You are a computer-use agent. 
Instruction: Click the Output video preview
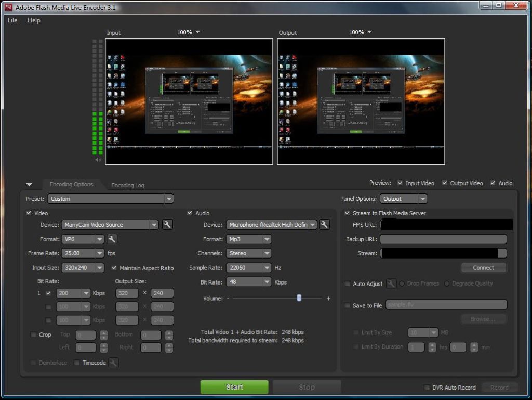point(361,101)
